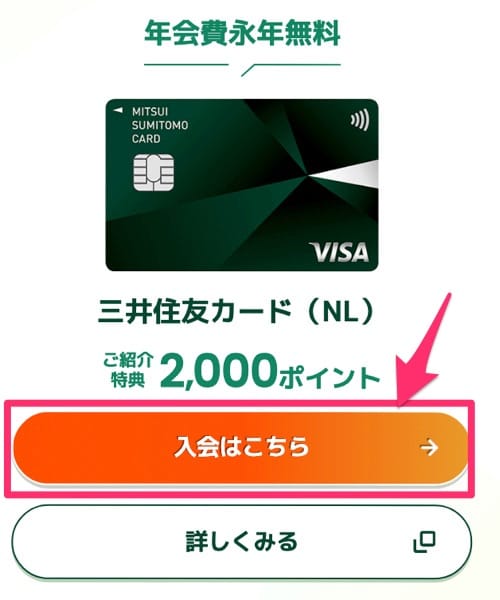Click the 年会費永年無料 heading

(242, 33)
